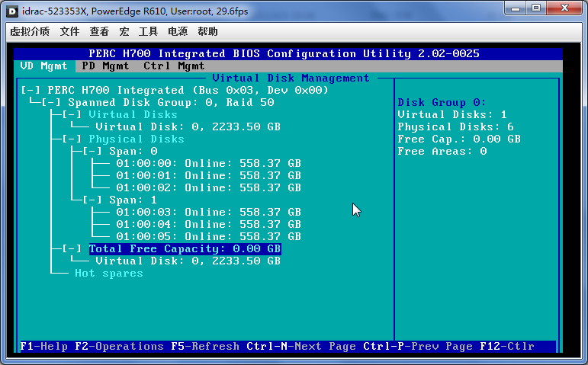588x365 pixels.
Task: Collapse the Physical Disks node
Action: 72,139
